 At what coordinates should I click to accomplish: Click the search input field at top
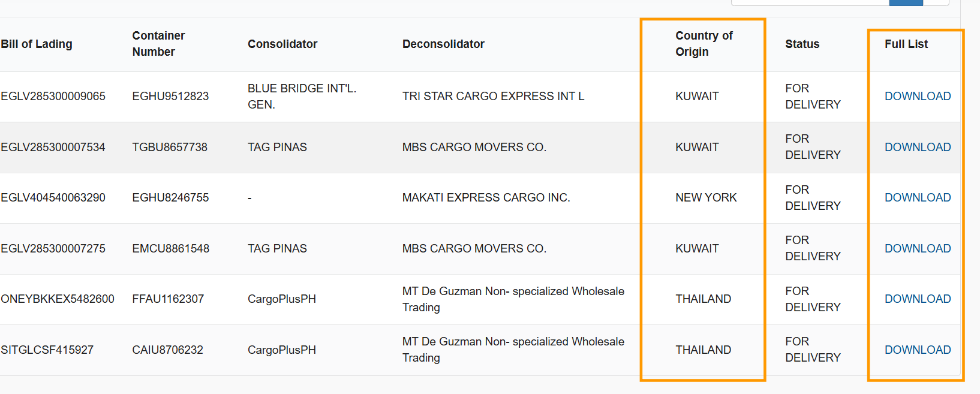point(810,2)
